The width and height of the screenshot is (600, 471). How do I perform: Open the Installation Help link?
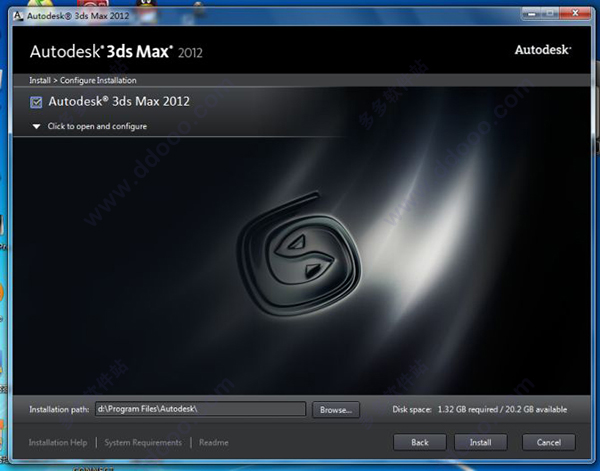[x=58, y=443]
